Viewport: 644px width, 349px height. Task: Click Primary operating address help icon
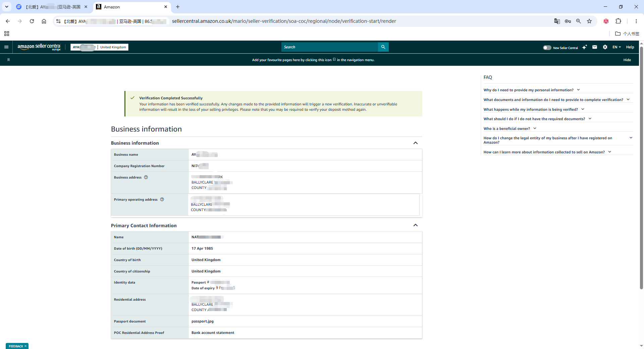162,199
